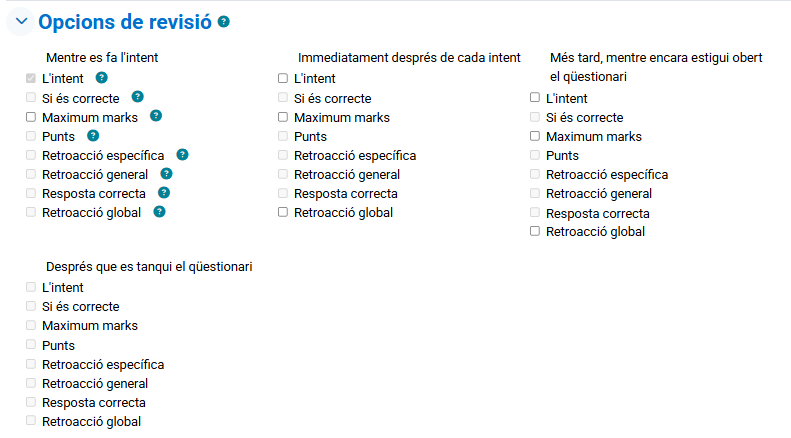
Task: Enable Retroacció global under Més tard column
Action: [535, 232]
